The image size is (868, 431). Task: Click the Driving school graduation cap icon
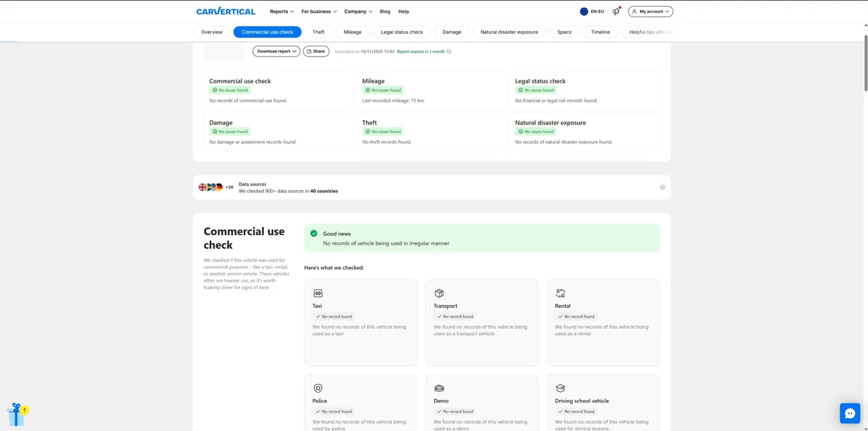[x=561, y=388]
